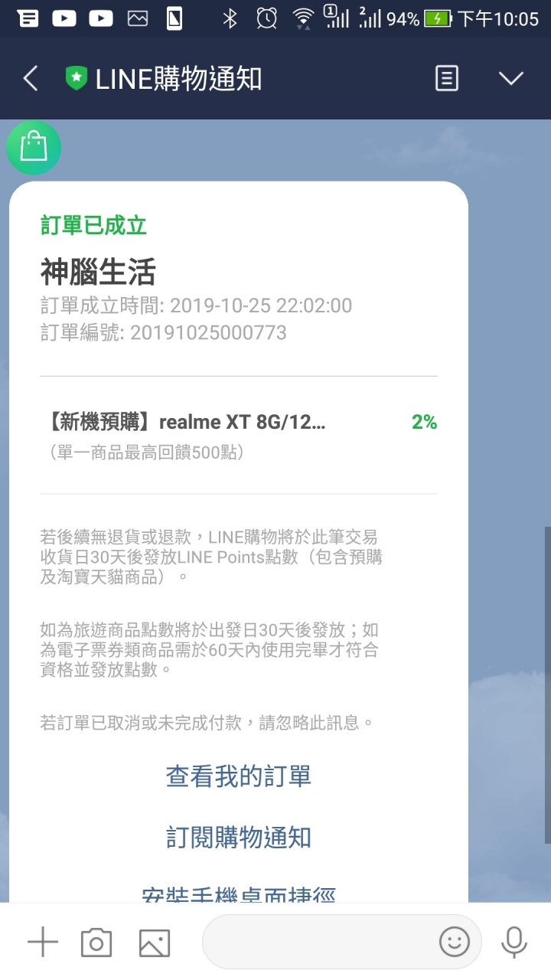Image resolution: width=551 pixels, height=980 pixels.
Task: Expand the chat options chevron menu
Action: coord(510,78)
